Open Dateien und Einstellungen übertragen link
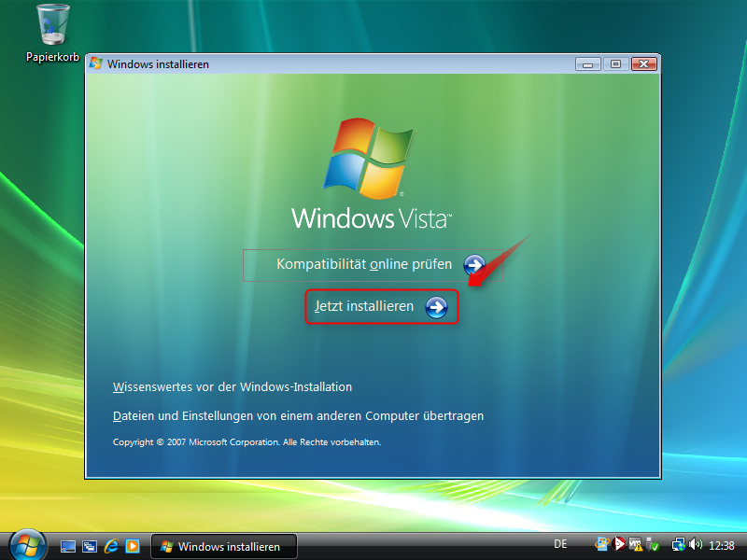The height and width of the screenshot is (560, 747). point(298,416)
